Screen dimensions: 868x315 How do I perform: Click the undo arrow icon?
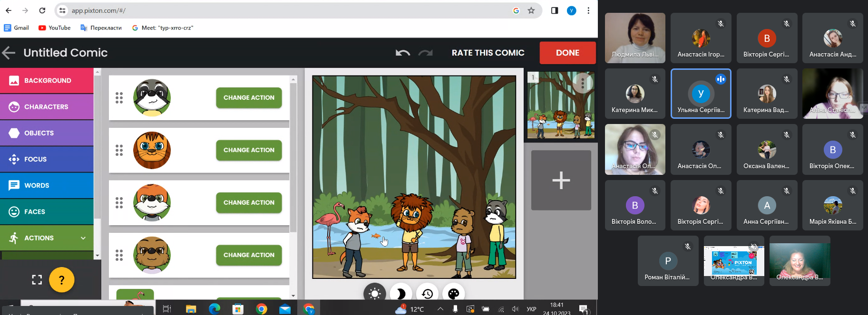pyautogui.click(x=402, y=53)
